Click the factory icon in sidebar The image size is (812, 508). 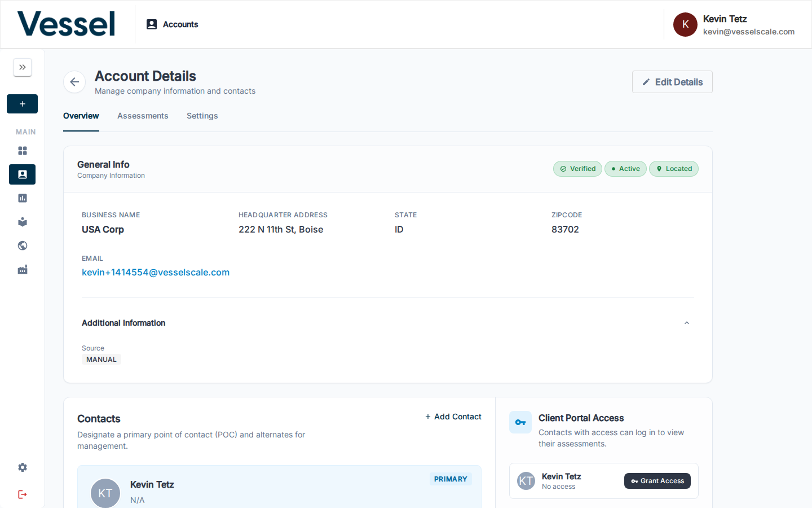click(23, 270)
